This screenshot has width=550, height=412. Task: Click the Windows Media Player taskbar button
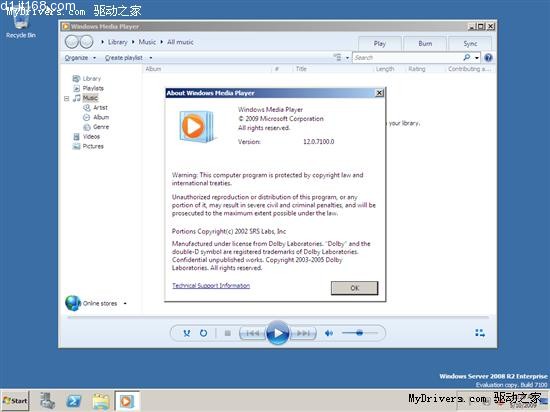[x=127, y=401]
